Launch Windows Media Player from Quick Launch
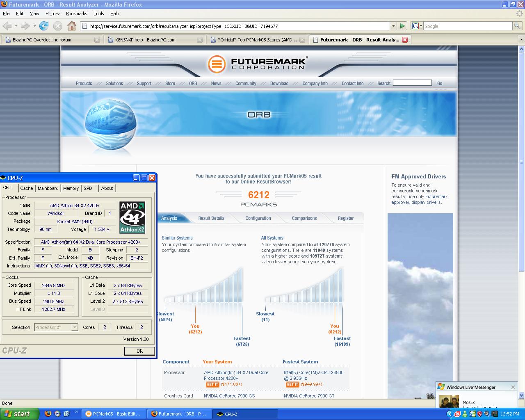The image size is (525, 420). 57,414
